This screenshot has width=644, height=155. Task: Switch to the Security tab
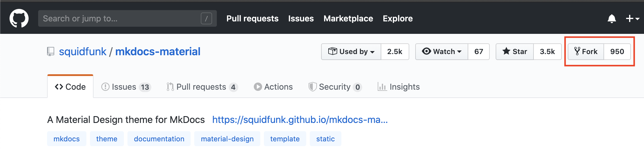coord(335,87)
